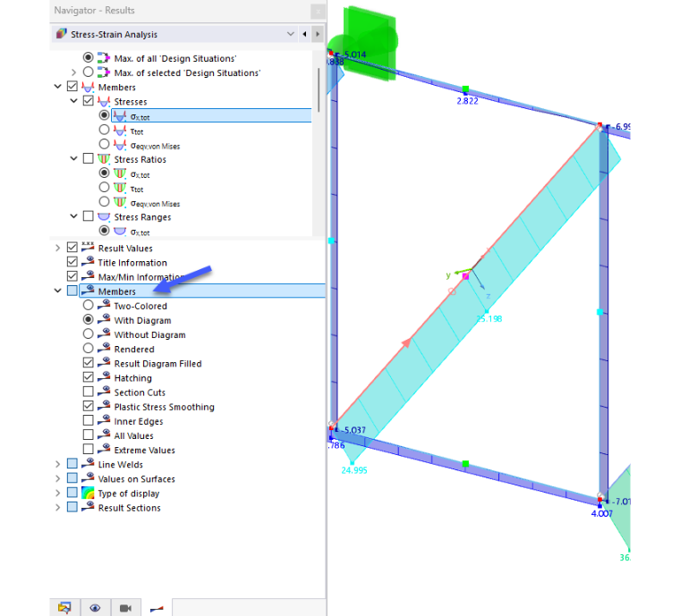The image size is (680, 616).
Task: Check the Result Sections checkbox
Action: tap(72, 507)
